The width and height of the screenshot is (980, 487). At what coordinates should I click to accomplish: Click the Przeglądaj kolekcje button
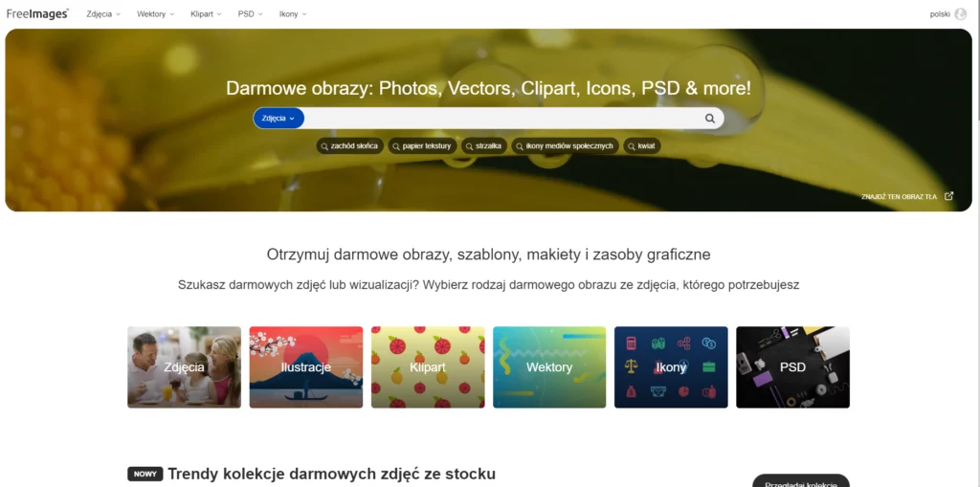coord(801,481)
